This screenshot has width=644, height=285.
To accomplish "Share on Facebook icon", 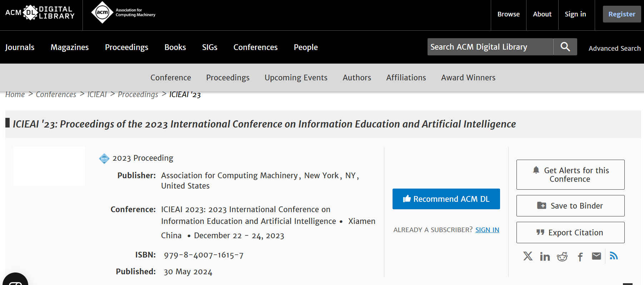I will tap(580, 257).
